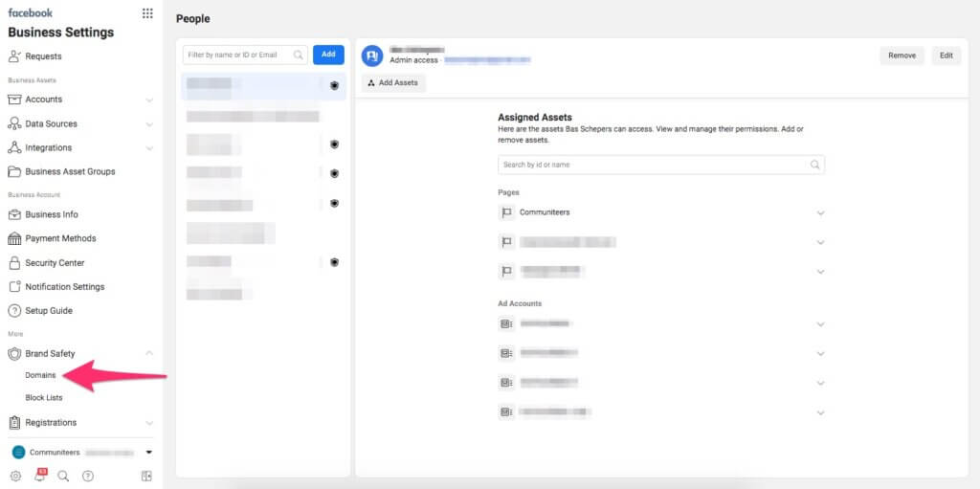Collapse the sidebar using the panel icon
This screenshot has width=980, height=489.
[146, 476]
